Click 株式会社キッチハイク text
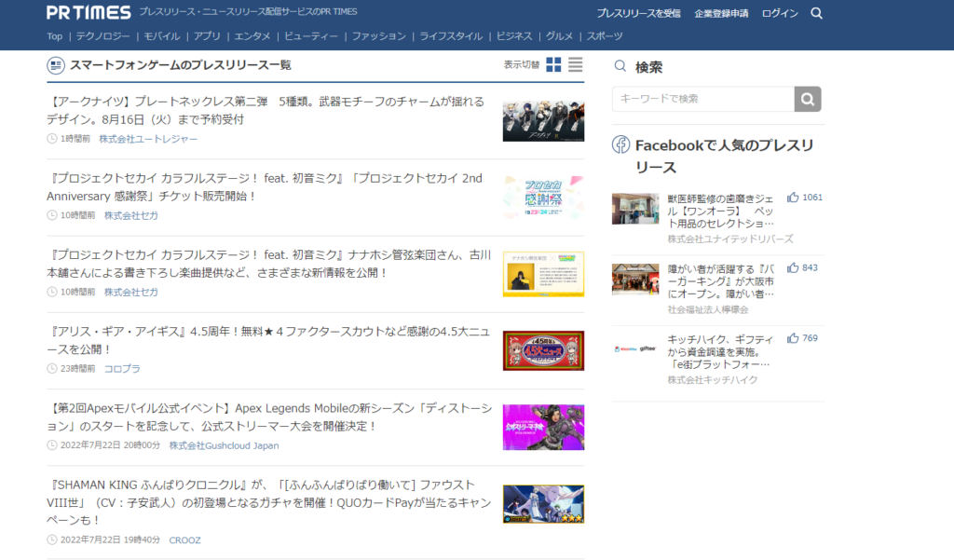 click(713, 379)
